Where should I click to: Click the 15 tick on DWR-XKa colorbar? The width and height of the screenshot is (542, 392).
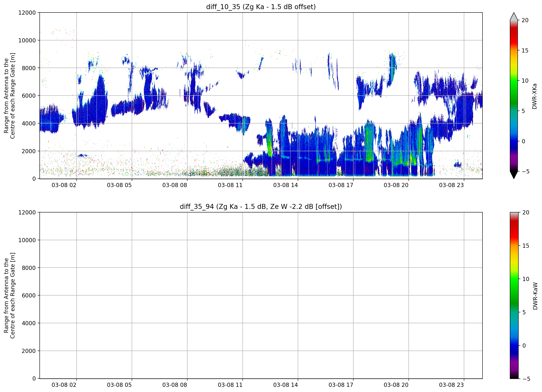(525, 51)
